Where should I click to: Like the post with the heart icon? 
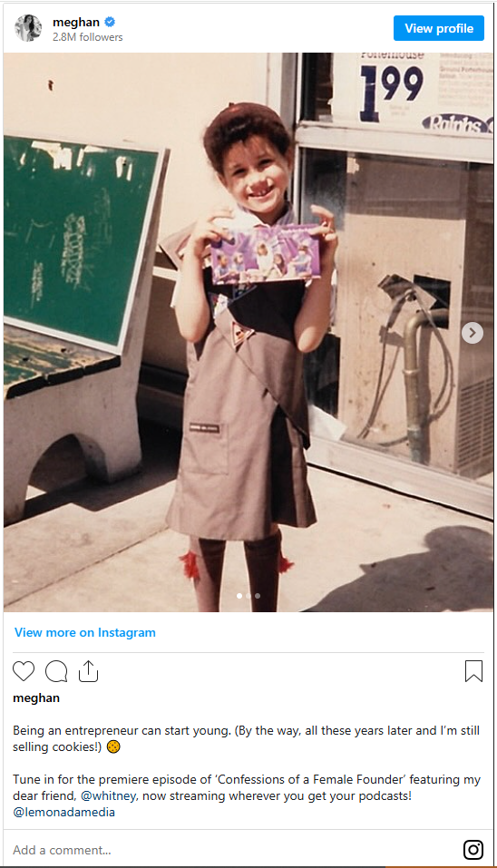24,671
